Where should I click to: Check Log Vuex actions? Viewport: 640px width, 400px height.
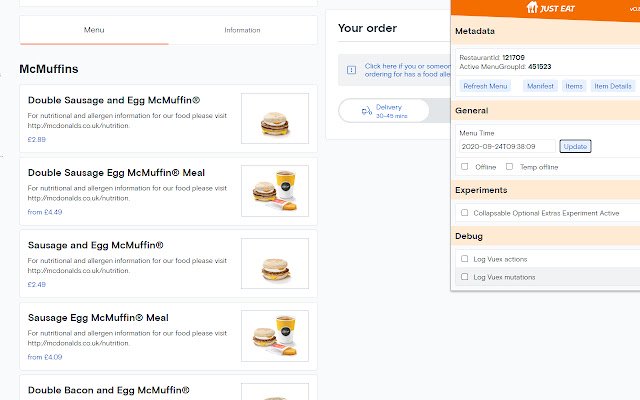point(464,259)
